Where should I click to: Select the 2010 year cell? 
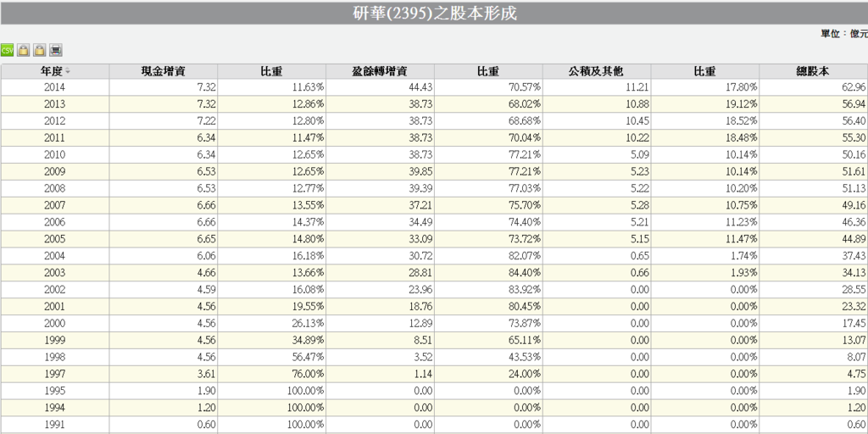(x=55, y=154)
